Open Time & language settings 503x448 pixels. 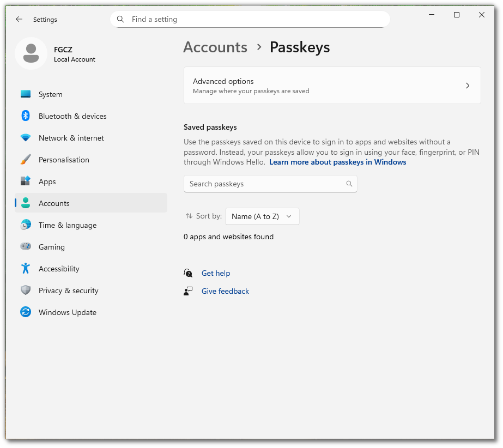pos(91,225)
